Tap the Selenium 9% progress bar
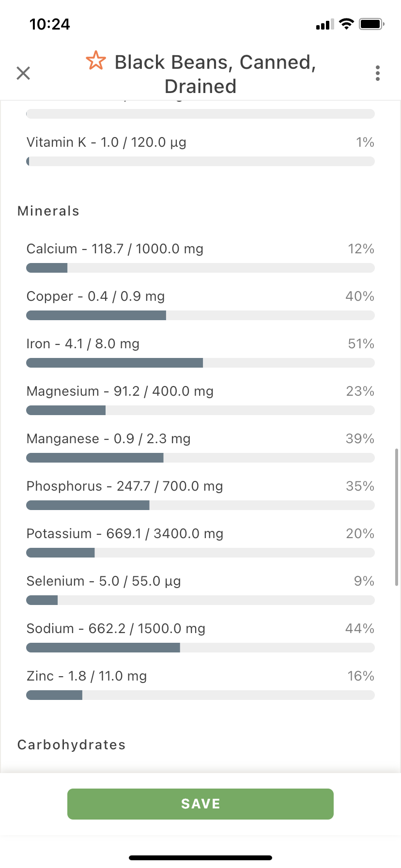This screenshot has width=401, height=868. click(200, 600)
